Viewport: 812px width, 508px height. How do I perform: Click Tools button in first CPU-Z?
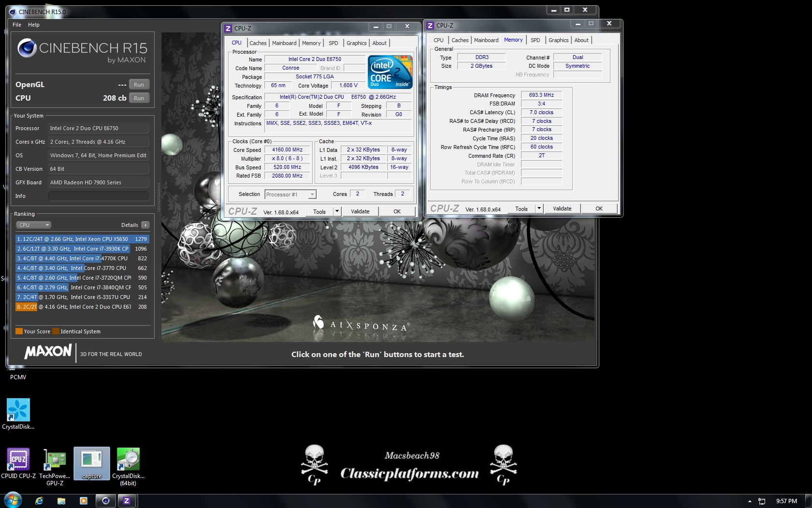pyautogui.click(x=319, y=211)
